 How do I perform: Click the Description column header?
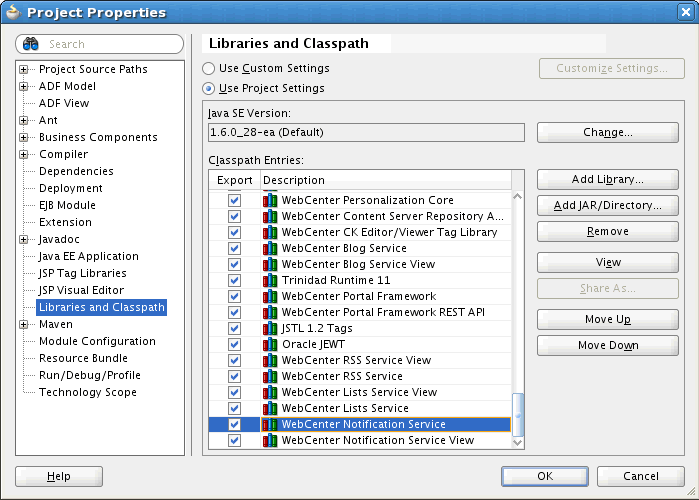coord(386,180)
